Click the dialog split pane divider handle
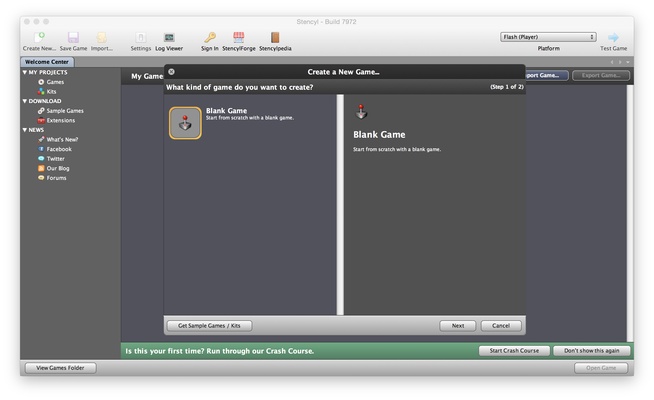Viewport: 654px width, 400px height. (x=340, y=204)
